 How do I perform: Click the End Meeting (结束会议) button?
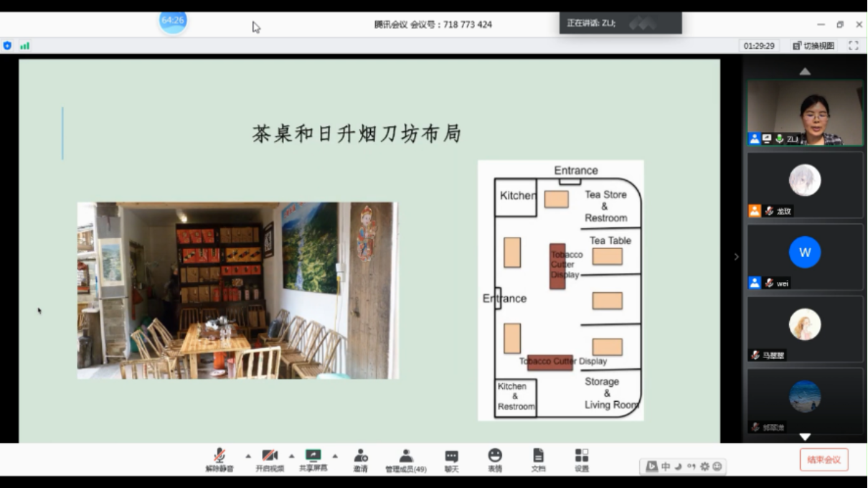[x=824, y=459]
